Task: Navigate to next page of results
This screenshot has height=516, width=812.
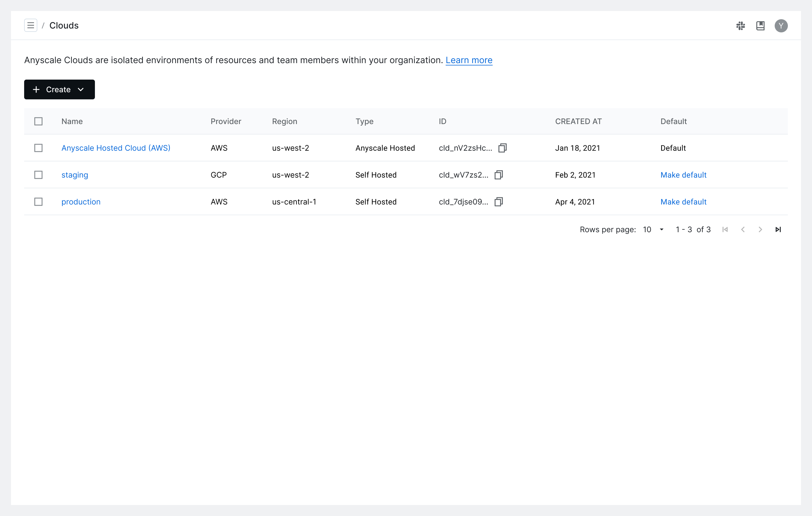Action: 760,229
